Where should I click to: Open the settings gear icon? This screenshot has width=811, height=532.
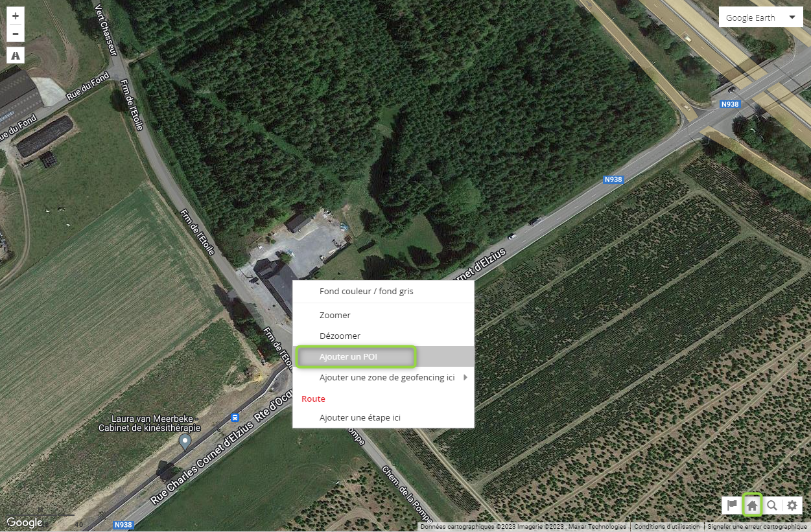(x=792, y=505)
